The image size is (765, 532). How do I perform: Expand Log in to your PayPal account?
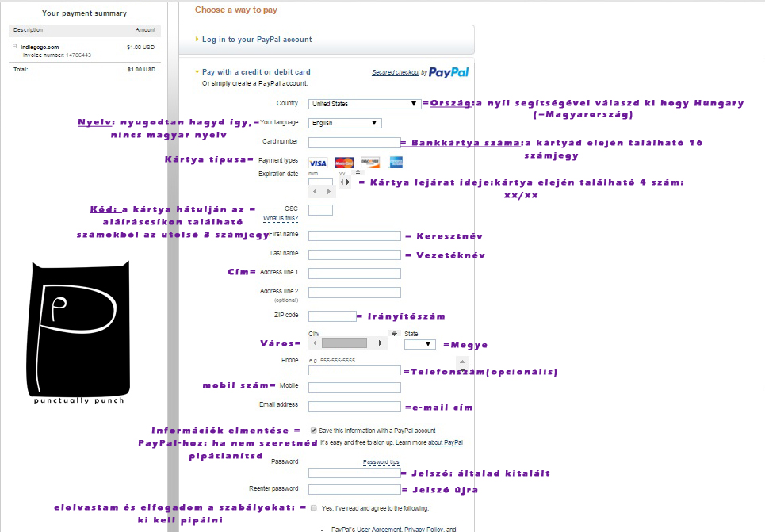257,40
